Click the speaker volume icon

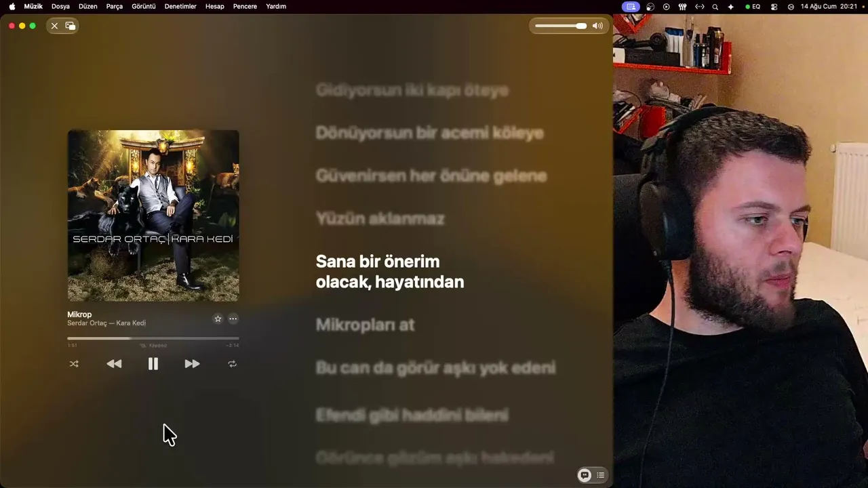point(597,26)
